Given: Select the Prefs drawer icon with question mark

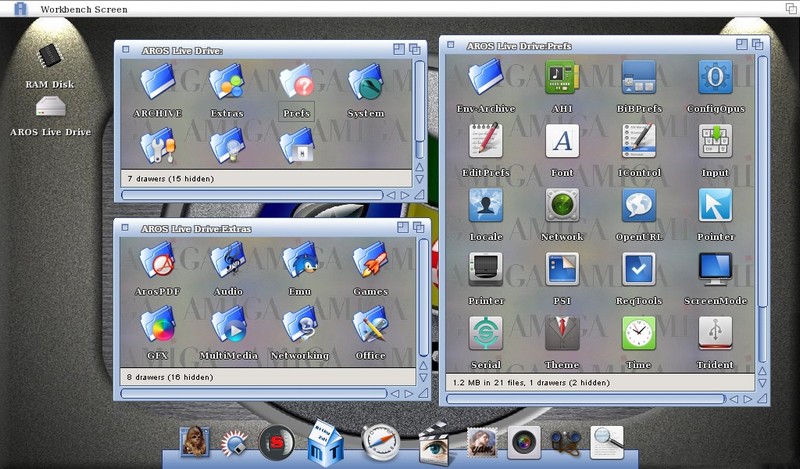Looking at the screenshot, I should pos(296,82).
